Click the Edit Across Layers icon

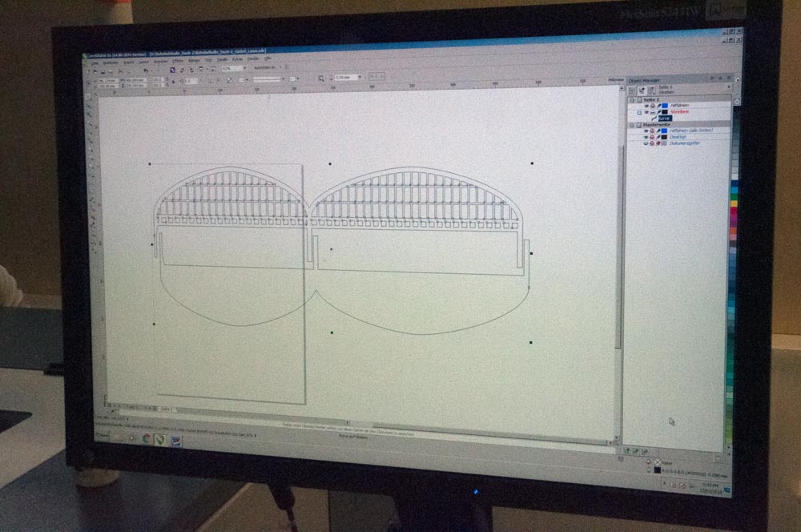pyautogui.click(x=642, y=91)
